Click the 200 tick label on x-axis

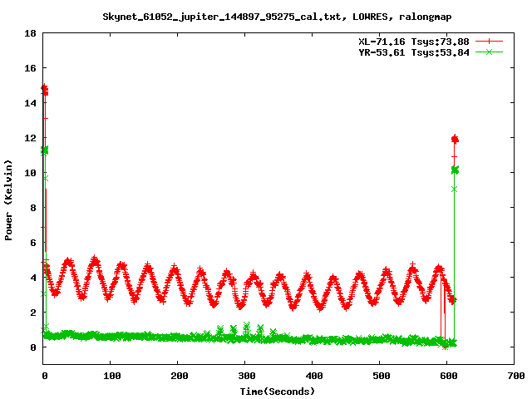coord(178,376)
